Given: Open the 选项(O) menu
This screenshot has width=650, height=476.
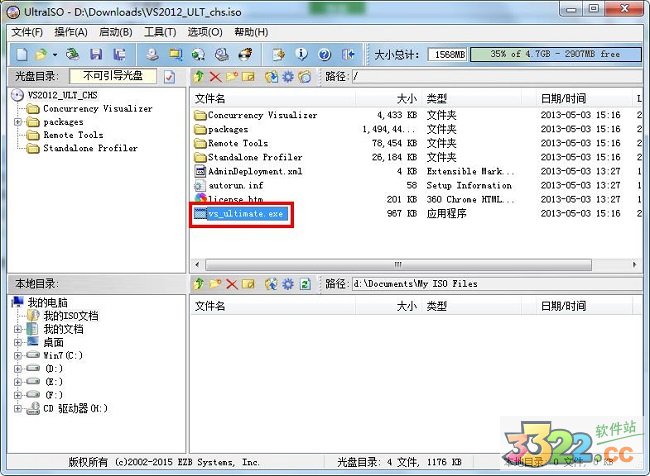Looking at the screenshot, I should [205, 32].
